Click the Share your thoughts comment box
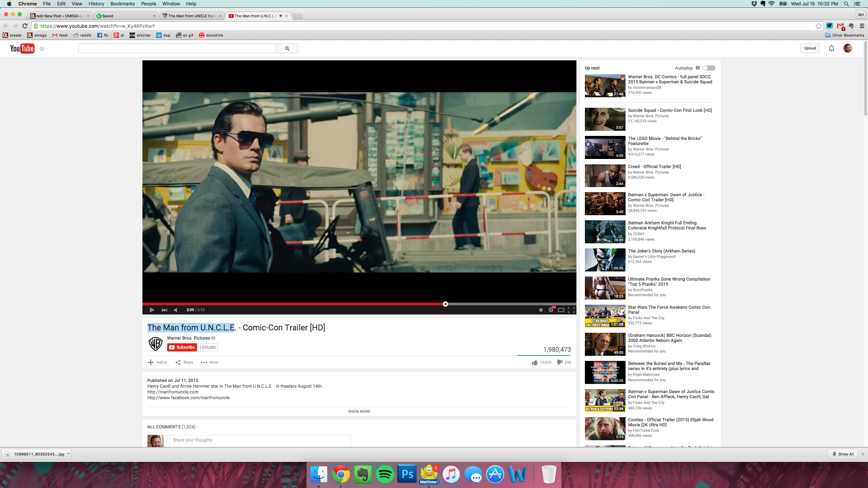 [260, 441]
